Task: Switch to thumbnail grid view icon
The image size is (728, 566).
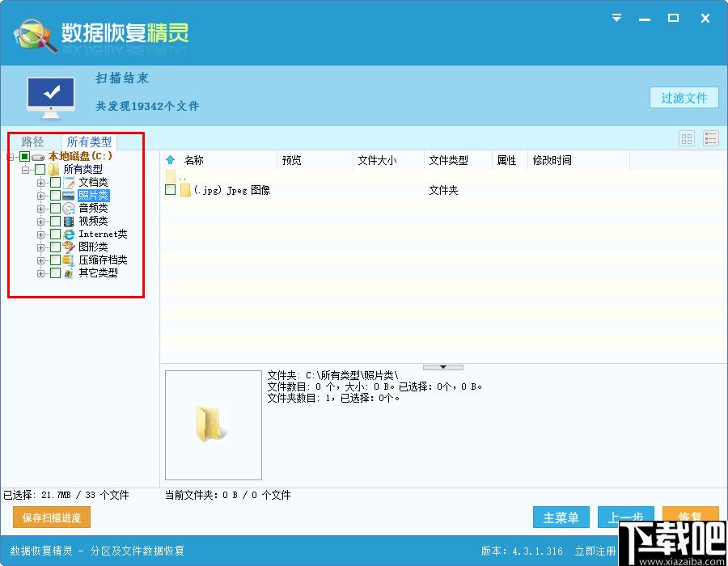Action: point(687,138)
